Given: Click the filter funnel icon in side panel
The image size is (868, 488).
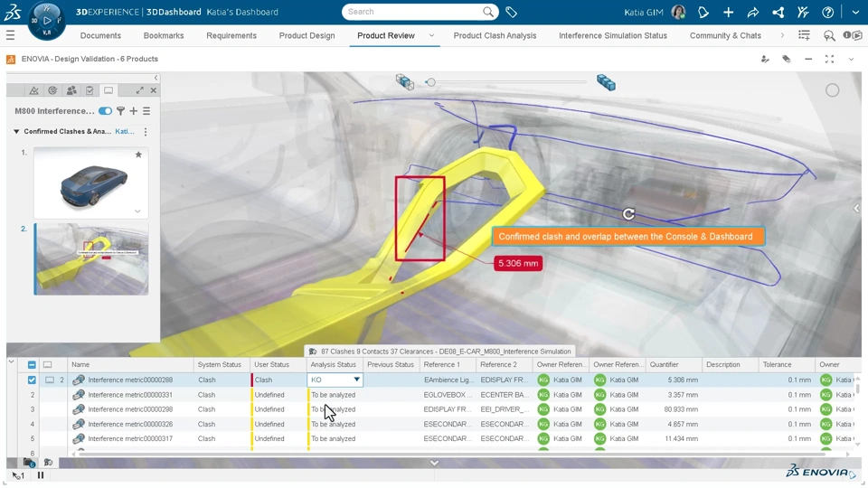Looking at the screenshot, I should coord(120,111).
